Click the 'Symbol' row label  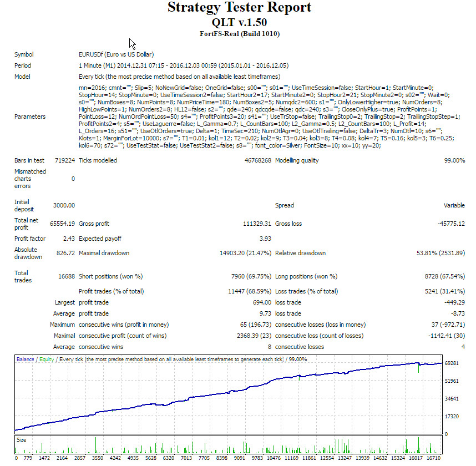coord(24,54)
